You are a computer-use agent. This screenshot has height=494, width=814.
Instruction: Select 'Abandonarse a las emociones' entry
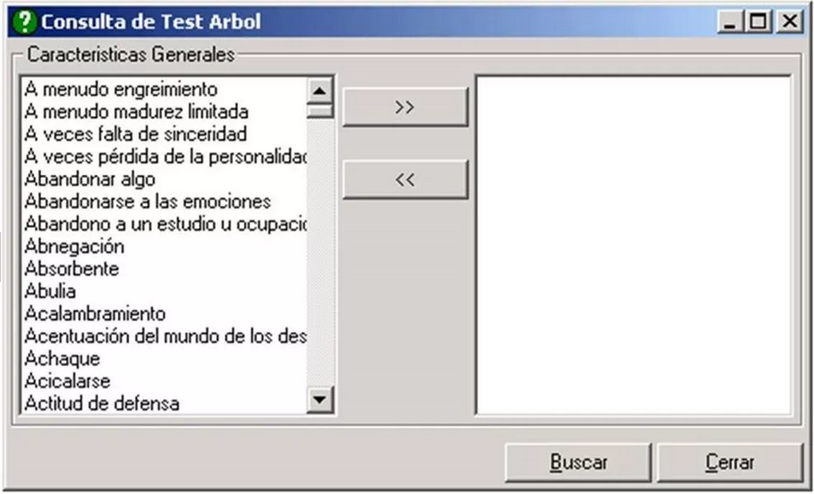tap(147, 201)
